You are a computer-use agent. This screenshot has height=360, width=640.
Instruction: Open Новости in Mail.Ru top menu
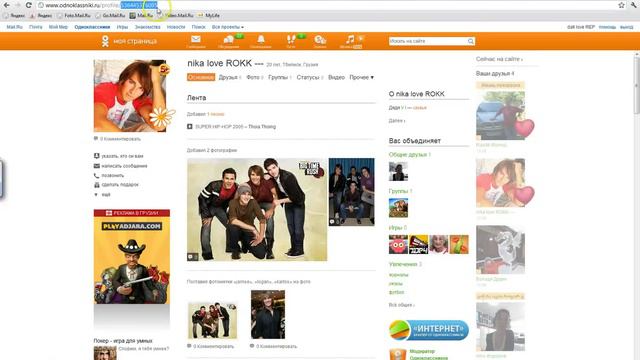point(176,27)
